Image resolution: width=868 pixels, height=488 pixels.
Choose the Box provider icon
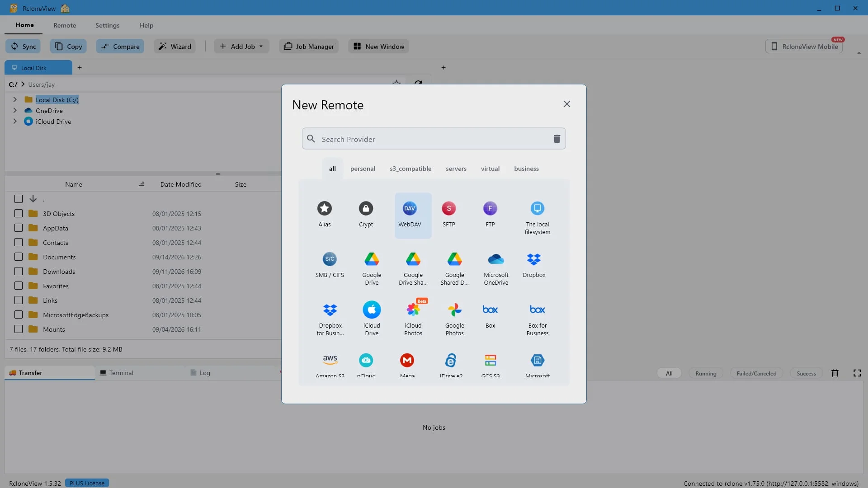point(490,310)
